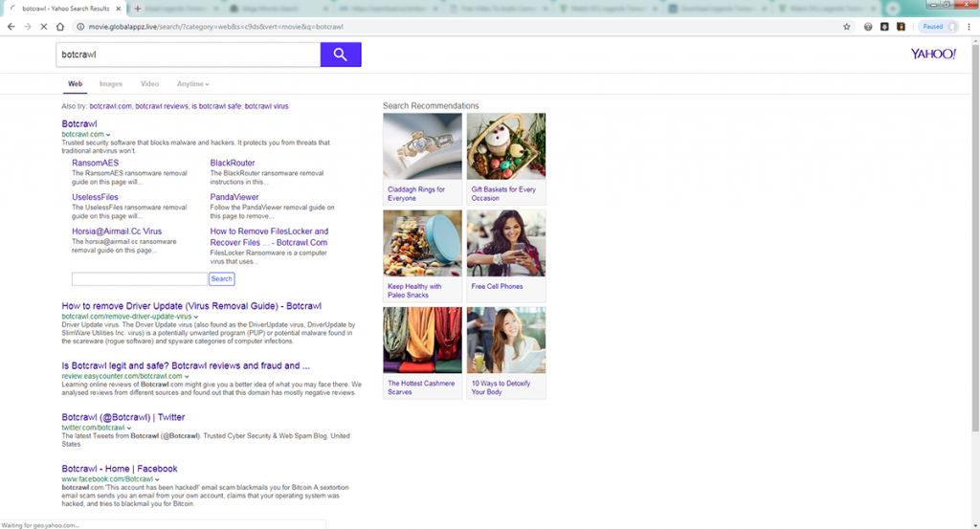Screen dimensions: 980x529
Task: Open the Free Cell Phones thumbnail image
Action: tap(506, 244)
